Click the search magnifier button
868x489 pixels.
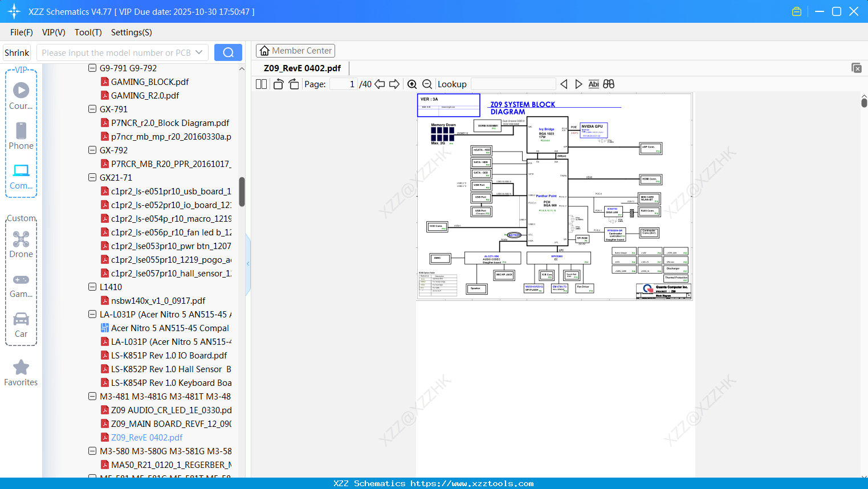[228, 52]
